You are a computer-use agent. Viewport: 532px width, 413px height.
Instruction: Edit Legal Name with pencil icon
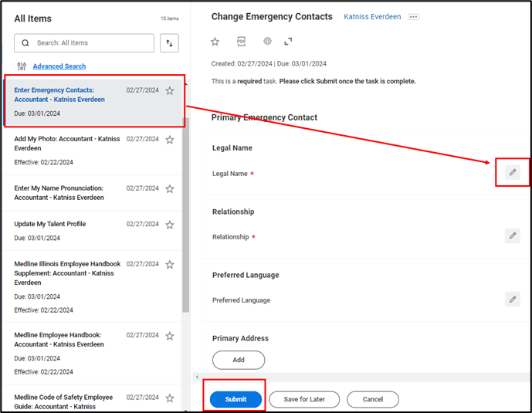pos(513,172)
